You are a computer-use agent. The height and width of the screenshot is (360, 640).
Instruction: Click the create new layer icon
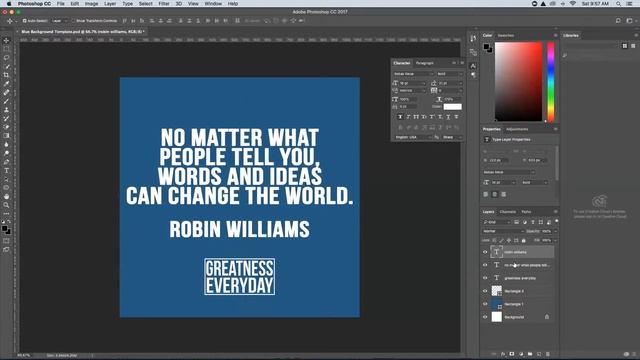(539, 354)
